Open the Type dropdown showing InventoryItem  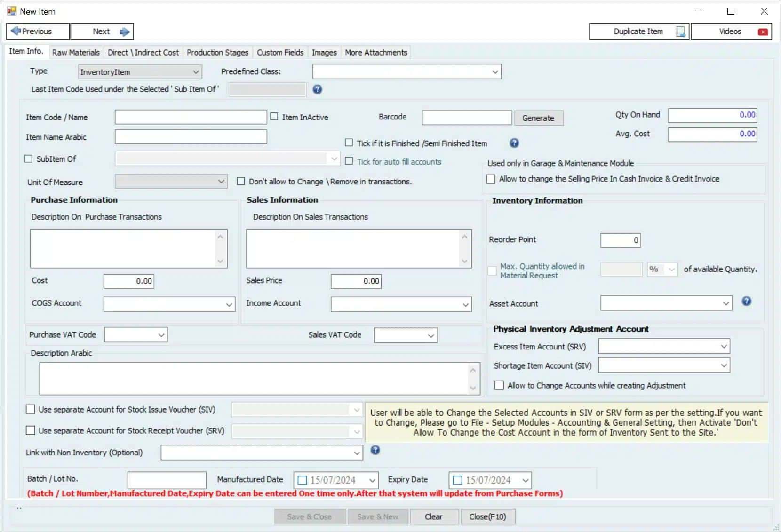point(140,72)
